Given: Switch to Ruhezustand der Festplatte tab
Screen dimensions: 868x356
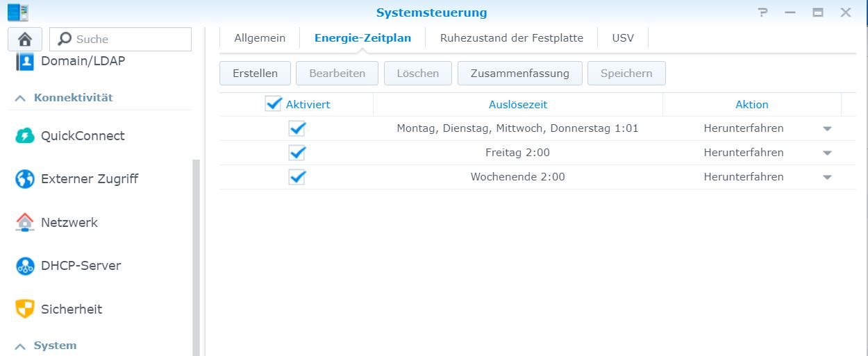Looking at the screenshot, I should pyautogui.click(x=512, y=38).
